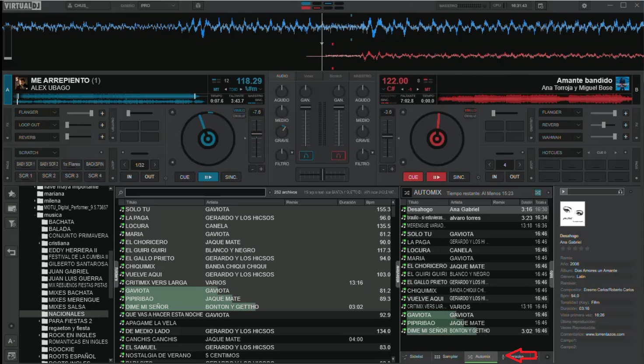Toggle MT master tempo on right deck
The height and width of the screenshot is (364, 644).
click(427, 89)
